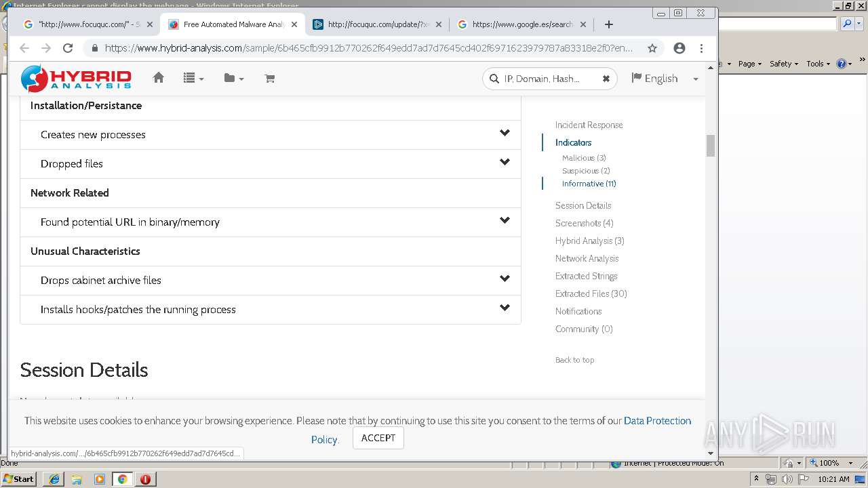Open the list menu icon dropdown
This screenshot has height=488, width=868.
coord(193,79)
